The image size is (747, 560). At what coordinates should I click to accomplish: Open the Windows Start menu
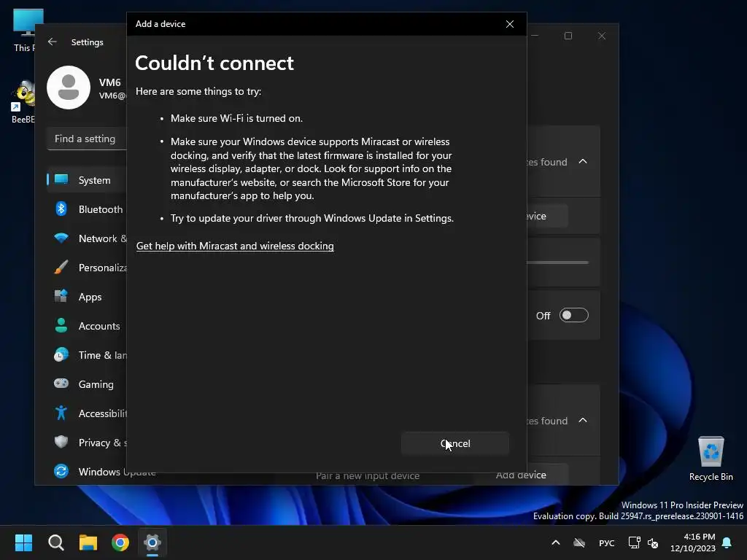[x=23, y=542]
